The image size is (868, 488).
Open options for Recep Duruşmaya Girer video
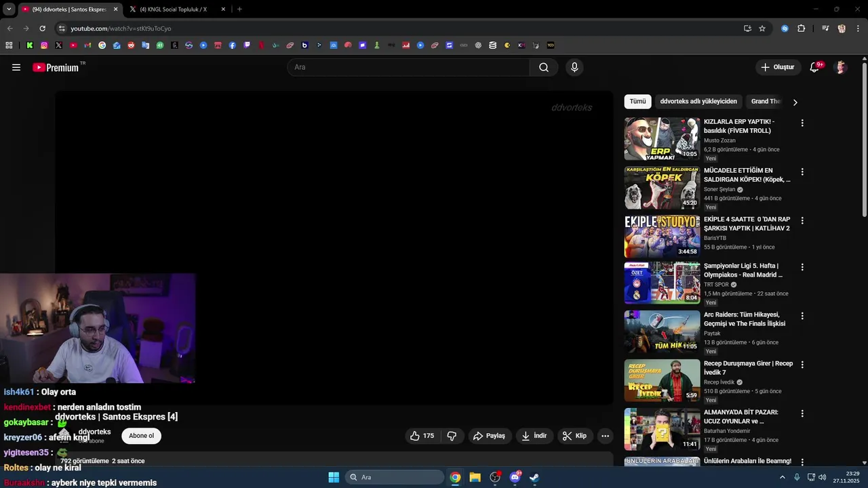802,365
